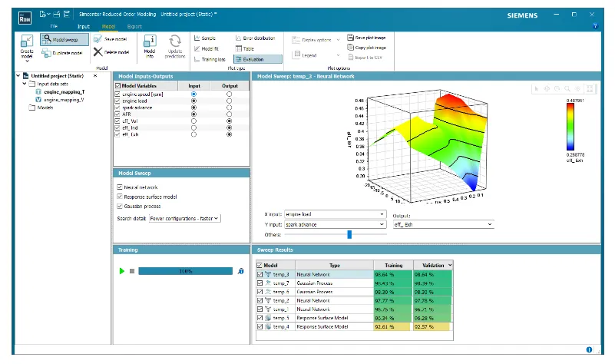The width and height of the screenshot is (615, 364).
Task: Start training with green play button
Action: pyautogui.click(x=122, y=271)
